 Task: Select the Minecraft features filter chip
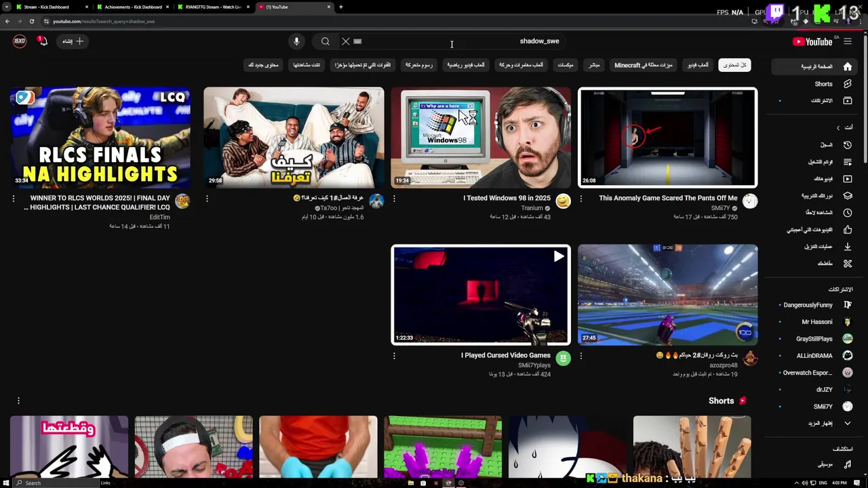tap(644, 65)
